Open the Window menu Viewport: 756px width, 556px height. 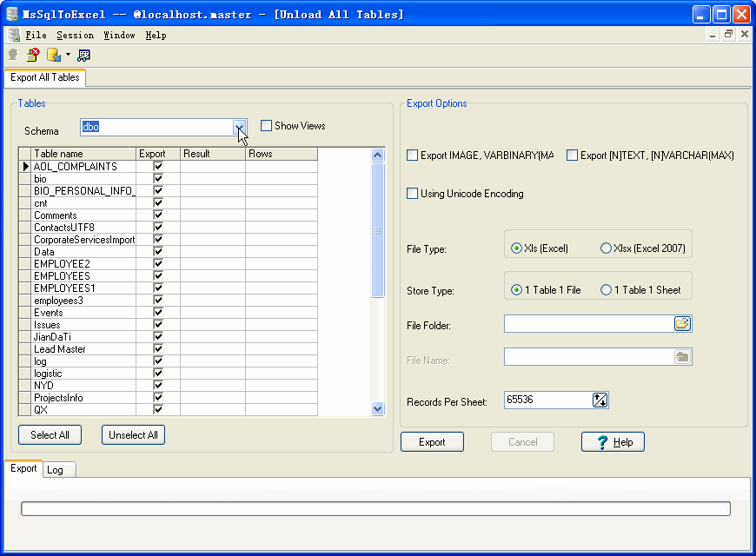coord(120,36)
